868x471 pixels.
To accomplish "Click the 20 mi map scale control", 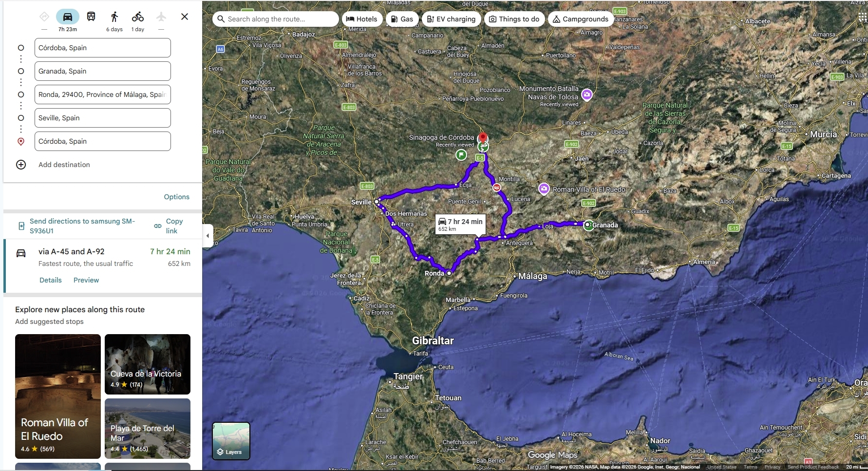I will tap(856, 467).
